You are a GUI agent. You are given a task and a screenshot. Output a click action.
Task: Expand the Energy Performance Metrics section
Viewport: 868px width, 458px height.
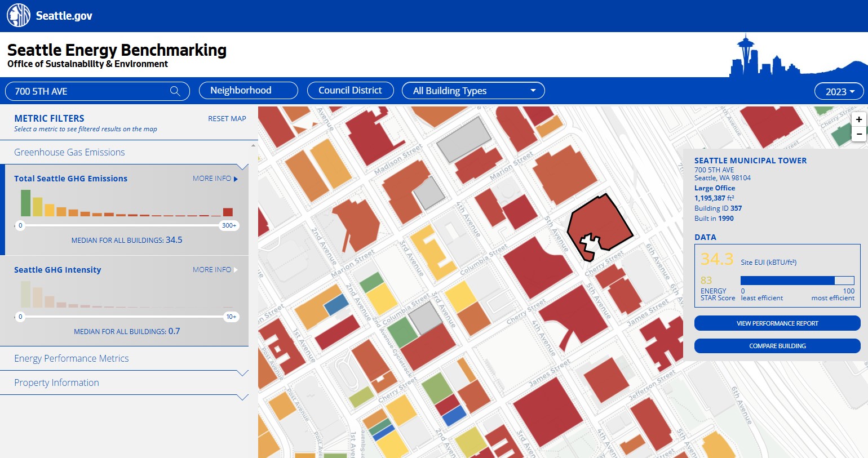pos(124,358)
